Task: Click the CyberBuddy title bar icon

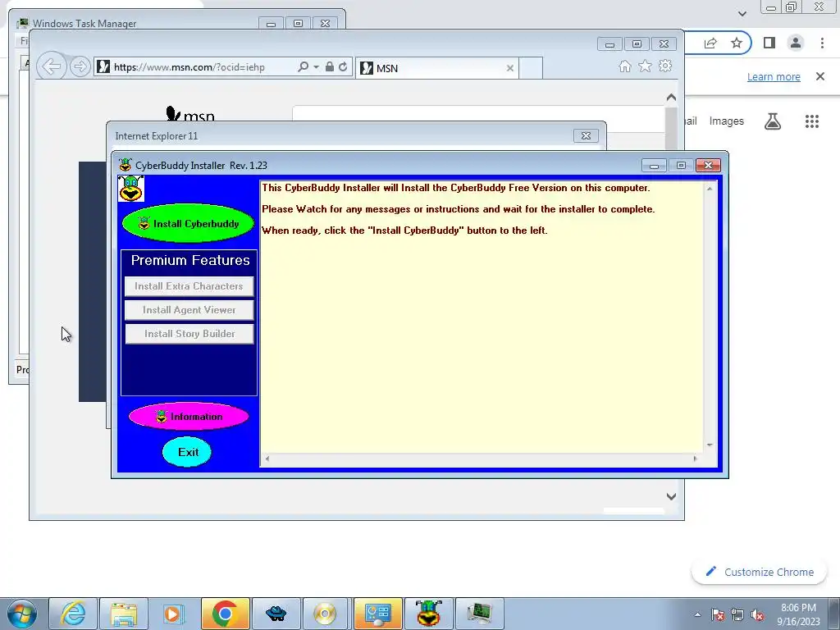Action: (x=126, y=164)
